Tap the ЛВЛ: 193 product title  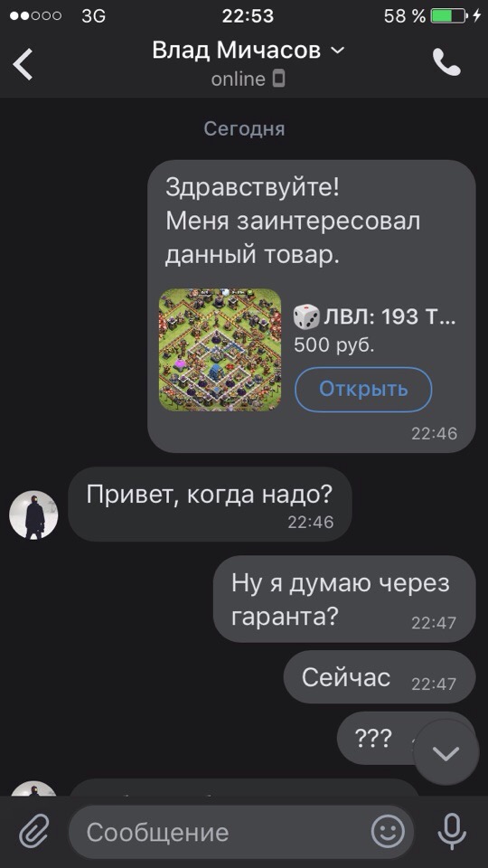tap(389, 317)
